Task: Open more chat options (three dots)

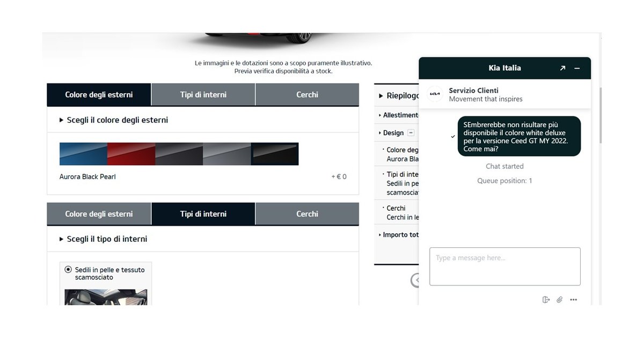Action: click(574, 300)
